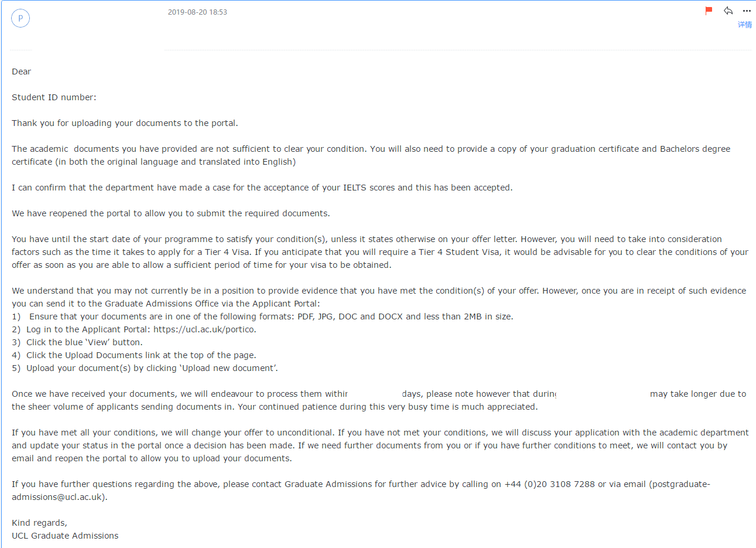Click step 5 'Upload new document' line
This screenshot has width=756, height=548.
pos(145,368)
